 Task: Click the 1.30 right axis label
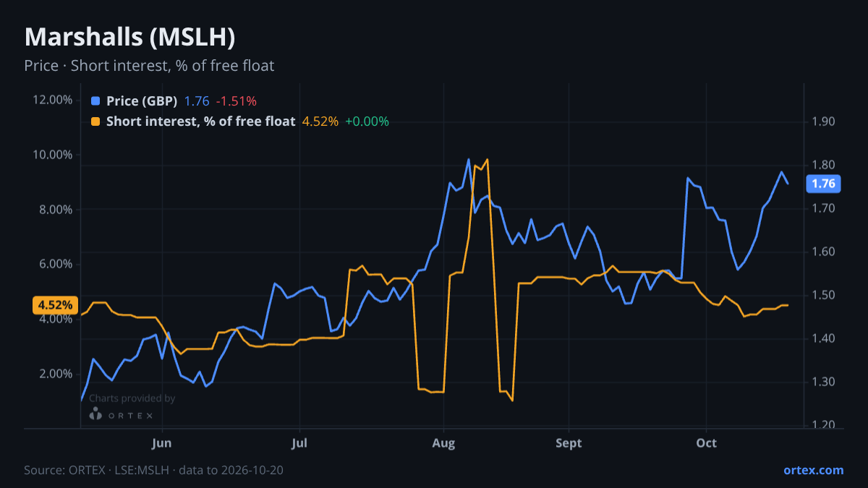coord(823,382)
